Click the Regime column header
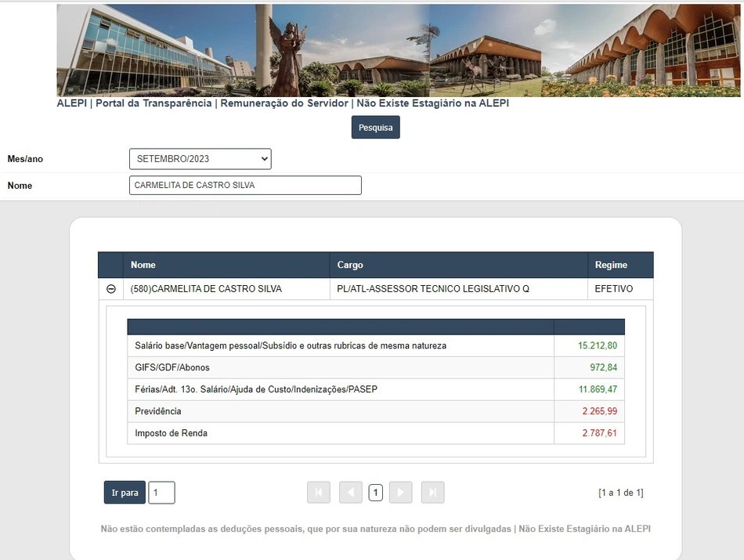Viewport: 744px width, 560px height. coord(611,265)
